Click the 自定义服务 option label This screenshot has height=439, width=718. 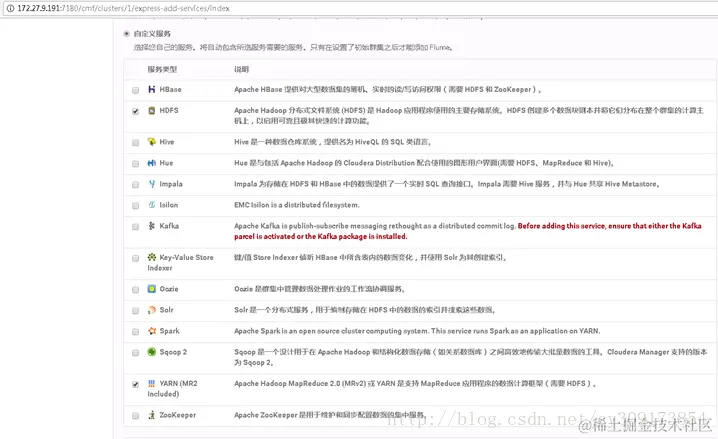tap(152, 33)
